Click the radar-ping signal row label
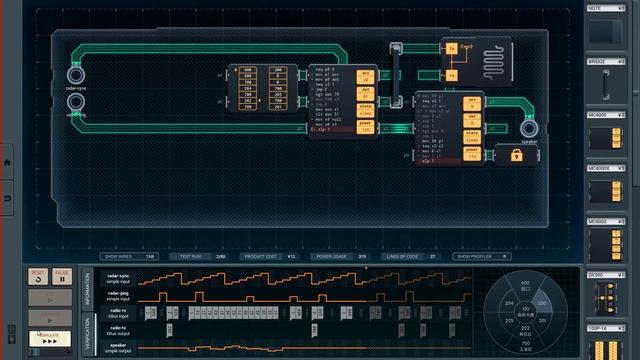This screenshot has height=360, width=640. click(x=118, y=296)
